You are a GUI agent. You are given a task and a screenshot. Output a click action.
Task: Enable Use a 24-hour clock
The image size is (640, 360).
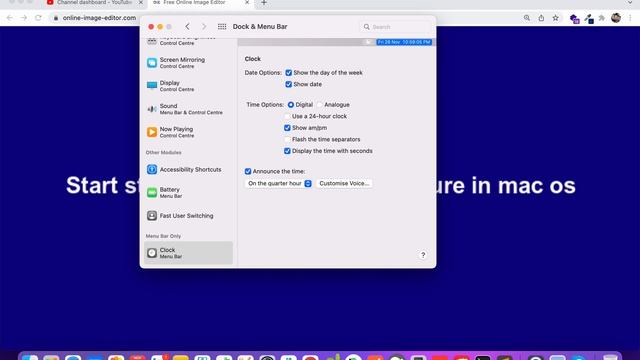tap(287, 116)
